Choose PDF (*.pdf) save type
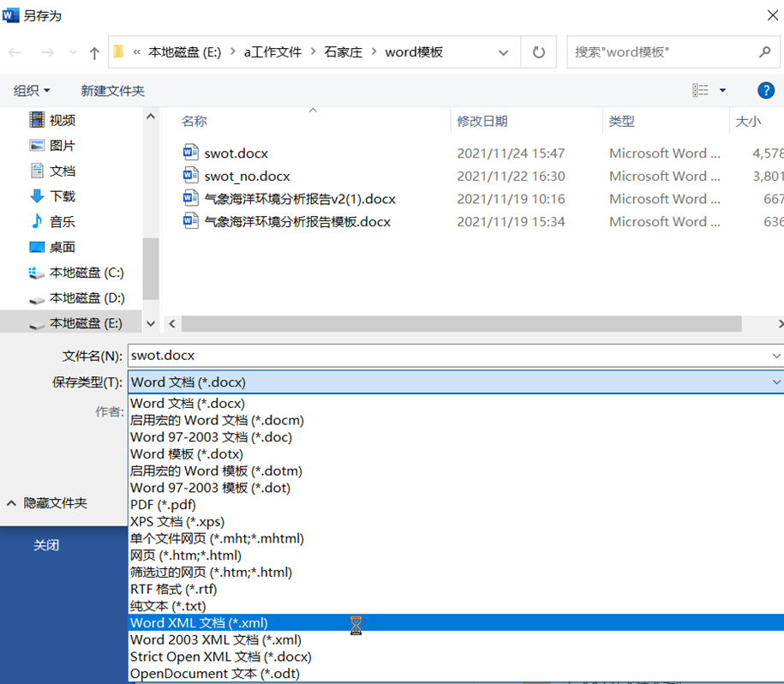 tap(456, 505)
